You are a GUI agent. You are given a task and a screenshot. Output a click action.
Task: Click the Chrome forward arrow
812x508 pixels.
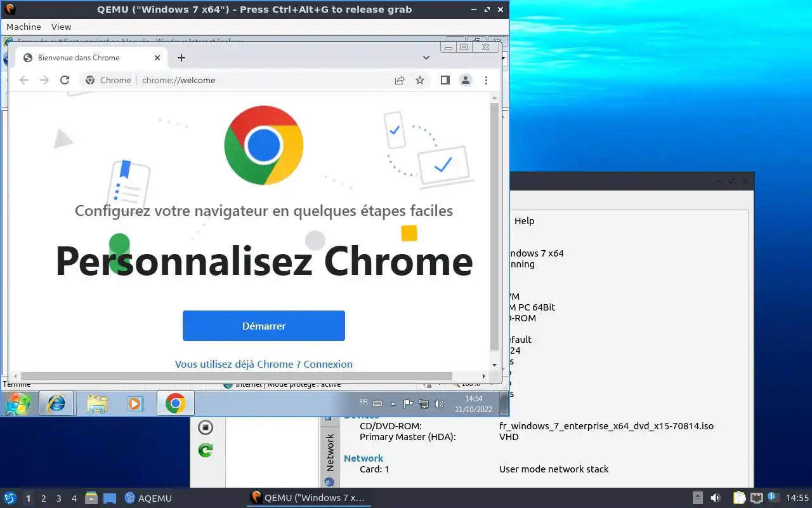(x=44, y=80)
